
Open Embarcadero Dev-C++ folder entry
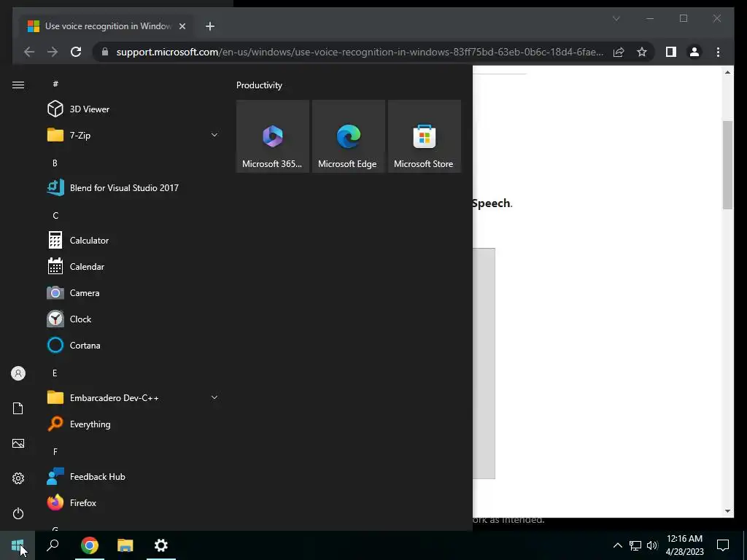tap(133, 397)
